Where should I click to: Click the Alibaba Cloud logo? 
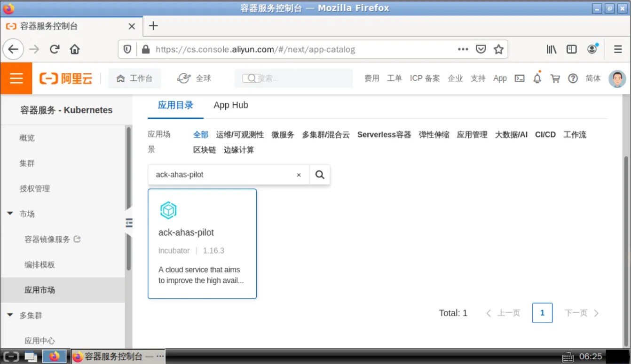coord(66,79)
